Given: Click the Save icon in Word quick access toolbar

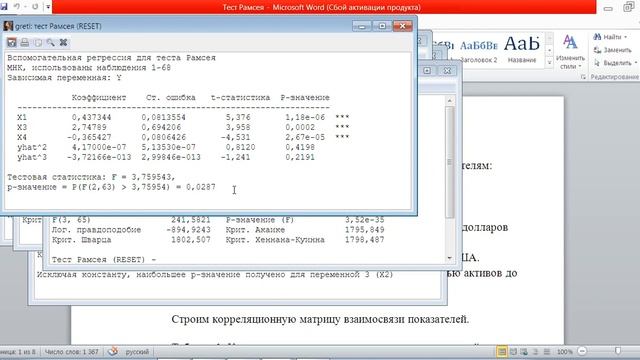Looking at the screenshot, I should (4, 7).
